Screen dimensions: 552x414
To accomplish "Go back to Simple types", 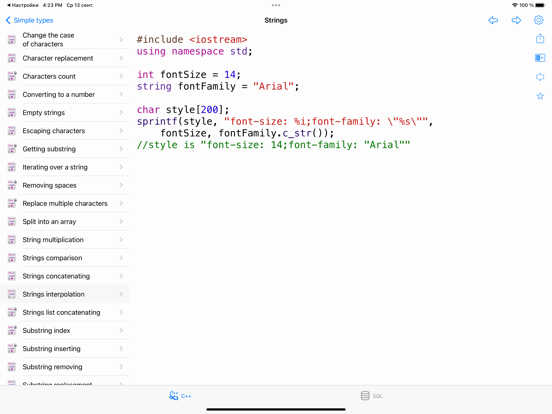I will tap(30, 20).
